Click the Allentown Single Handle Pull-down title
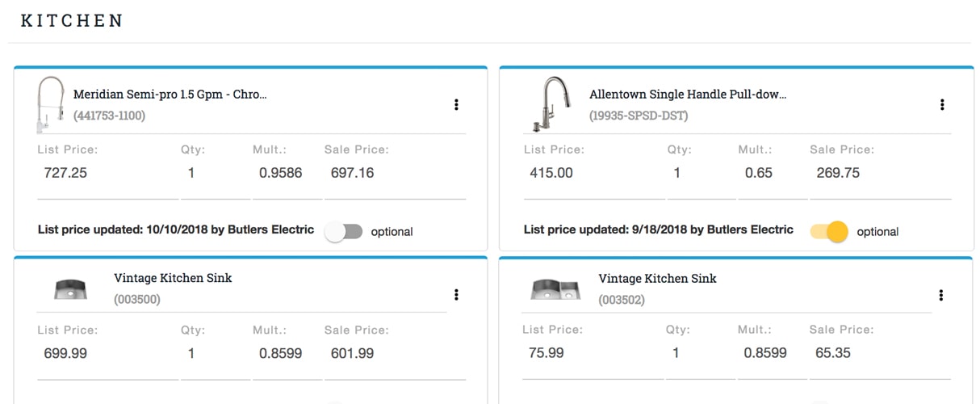The image size is (980, 404). click(x=688, y=95)
